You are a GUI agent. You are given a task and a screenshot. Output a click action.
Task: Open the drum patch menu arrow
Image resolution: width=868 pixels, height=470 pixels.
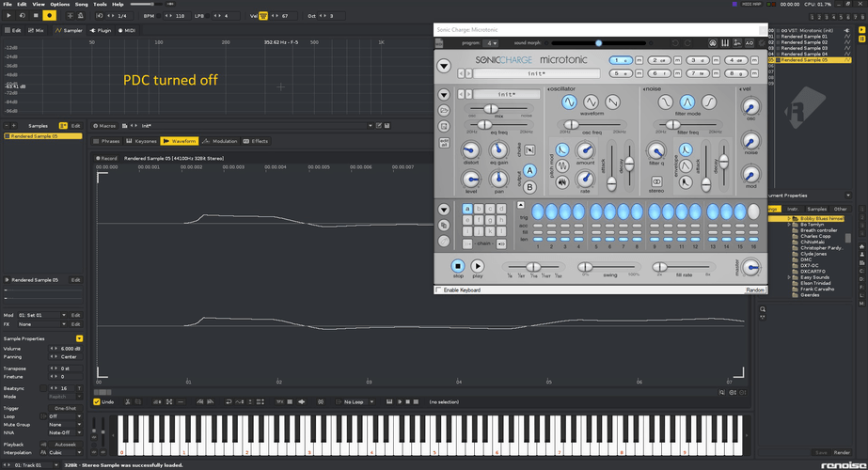444,95
